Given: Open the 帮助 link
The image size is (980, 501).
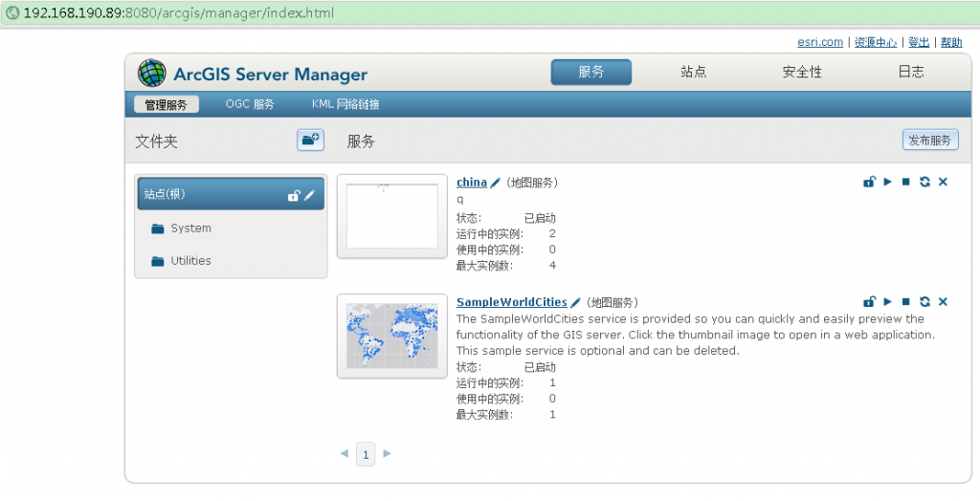Looking at the screenshot, I should tap(951, 42).
